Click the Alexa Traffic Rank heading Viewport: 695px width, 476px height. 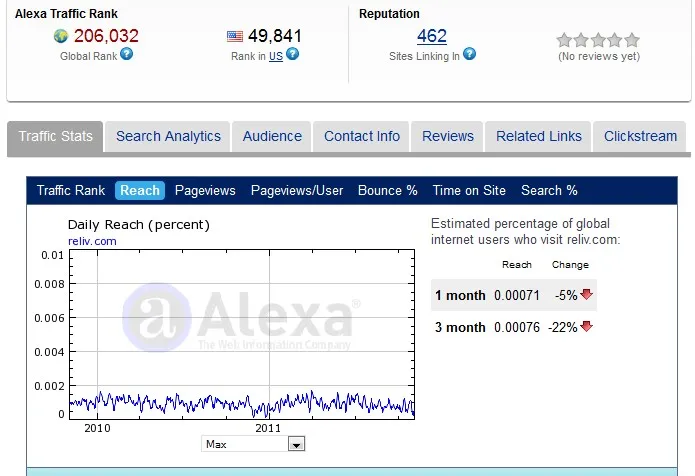coord(66,14)
